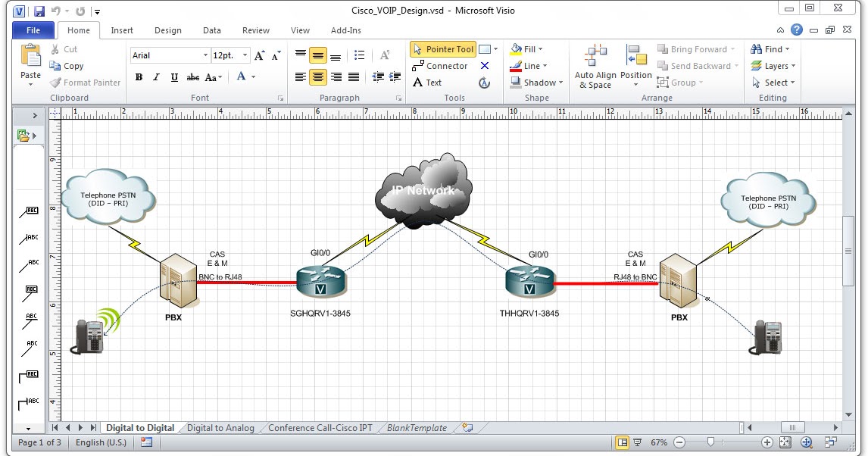Toggle bold formatting
868x456 pixels.
(139, 77)
